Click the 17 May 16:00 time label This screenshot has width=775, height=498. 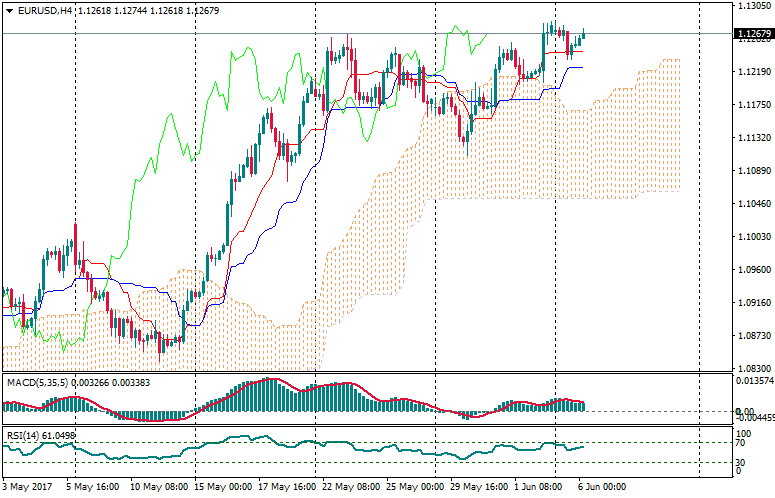tap(288, 486)
